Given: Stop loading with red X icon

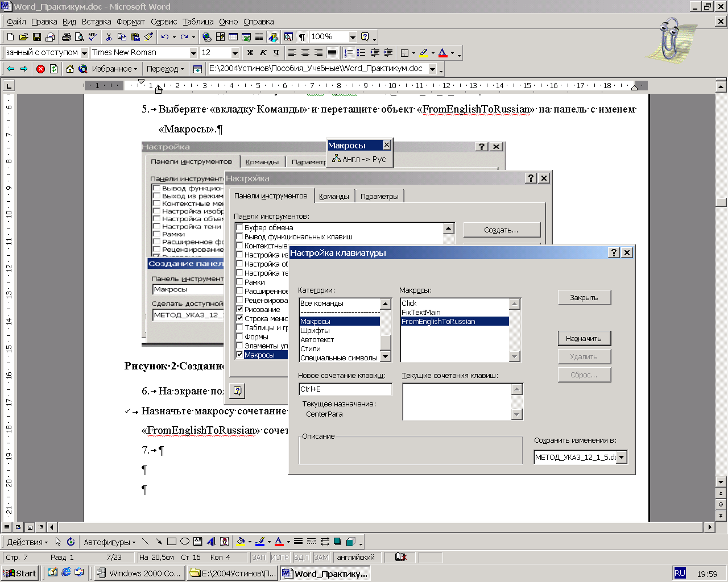Looking at the screenshot, I should pos(40,69).
